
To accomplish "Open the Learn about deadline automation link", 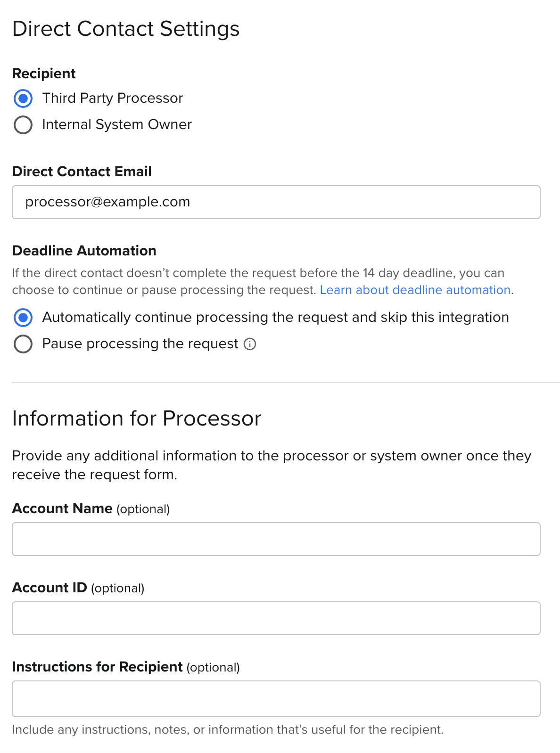I will click(x=415, y=290).
